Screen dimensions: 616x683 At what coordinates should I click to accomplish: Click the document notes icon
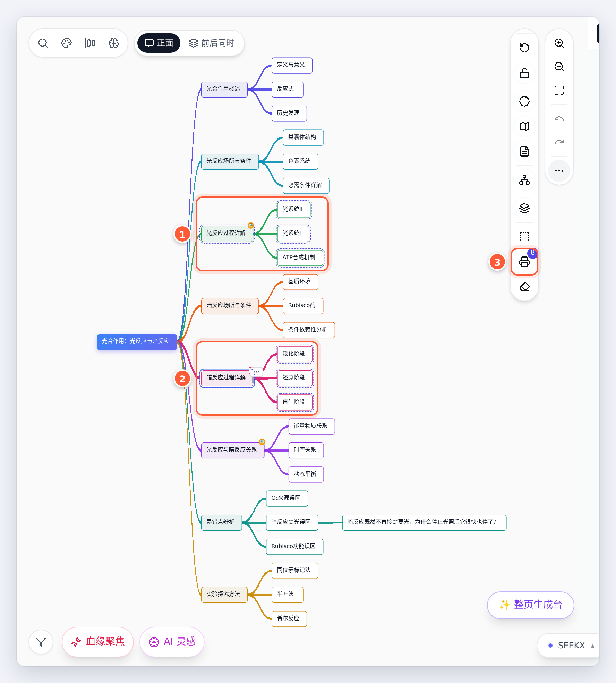[524, 151]
